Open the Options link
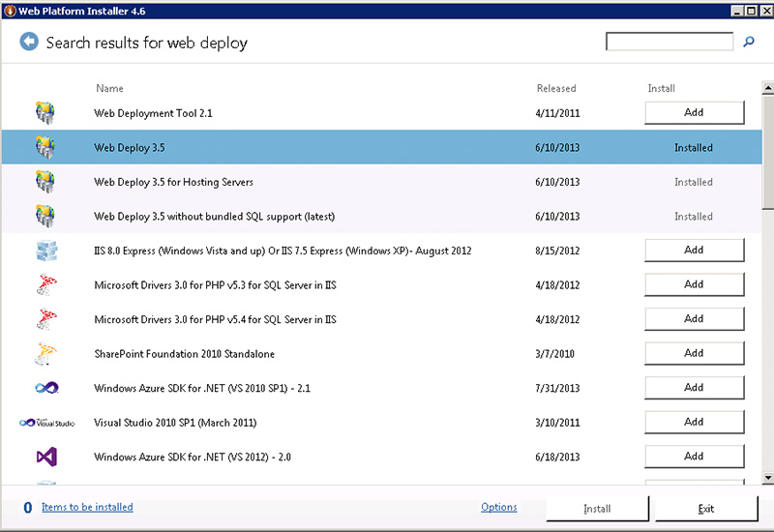This screenshot has width=774, height=532. [499, 508]
